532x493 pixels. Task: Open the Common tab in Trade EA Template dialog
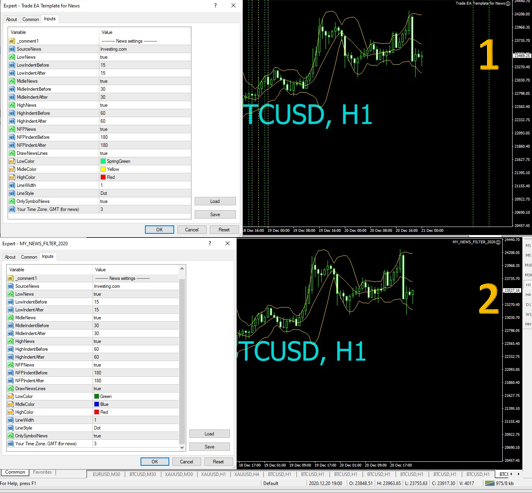[x=31, y=19]
